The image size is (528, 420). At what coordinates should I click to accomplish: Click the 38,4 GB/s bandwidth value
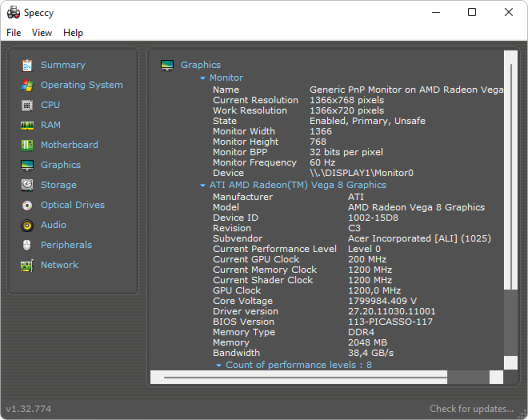[x=371, y=353]
